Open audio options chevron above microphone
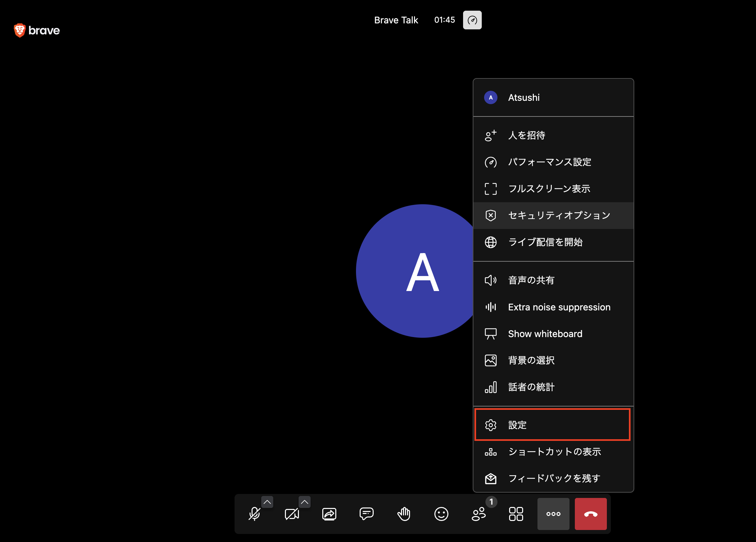The width and height of the screenshot is (756, 542). click(267, 502)
